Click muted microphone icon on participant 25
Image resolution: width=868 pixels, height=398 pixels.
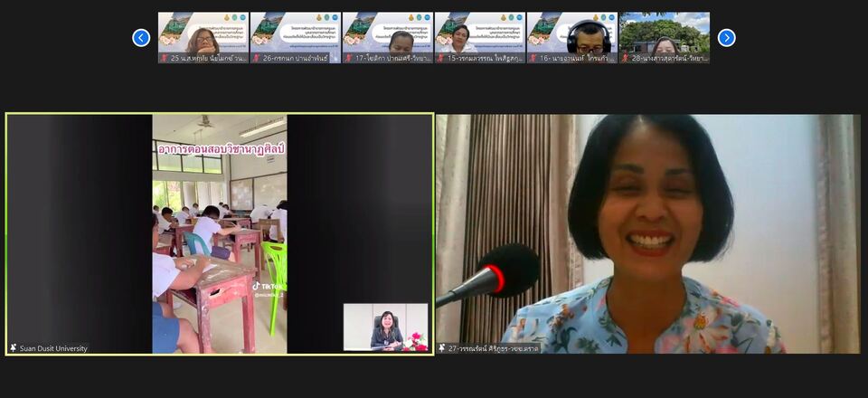165,58
